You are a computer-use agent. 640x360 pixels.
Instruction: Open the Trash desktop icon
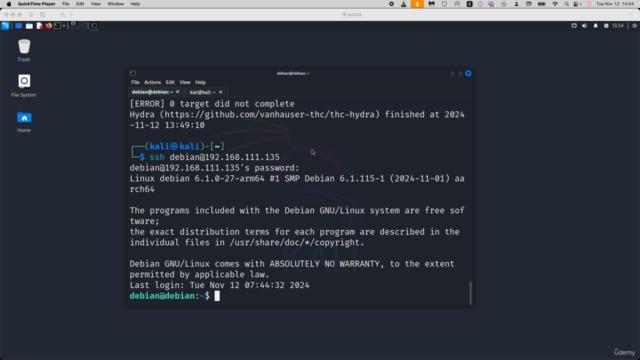pyautogui.click(x=24, y=50)
